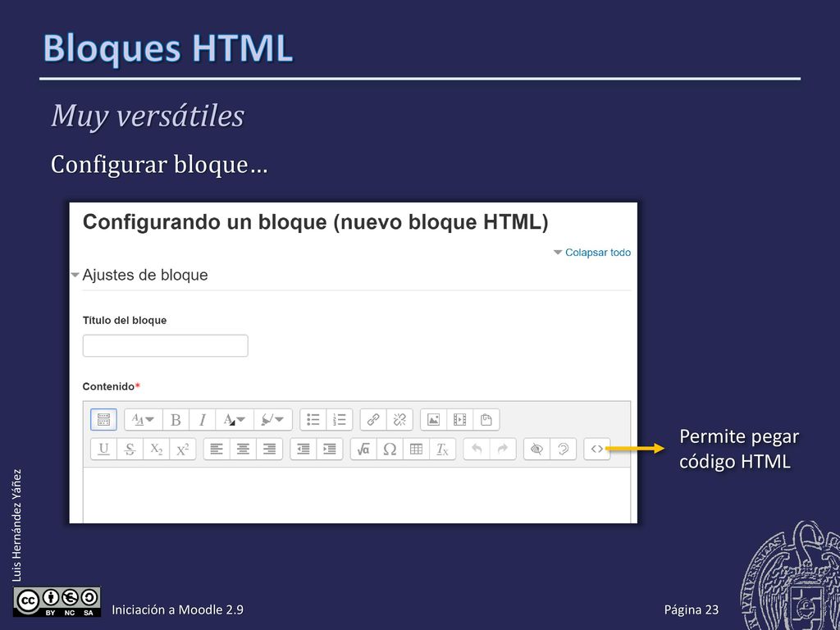Run the accessibility checker icon
The width and height of the screenshot is (840, 630).
coord(536,449)
